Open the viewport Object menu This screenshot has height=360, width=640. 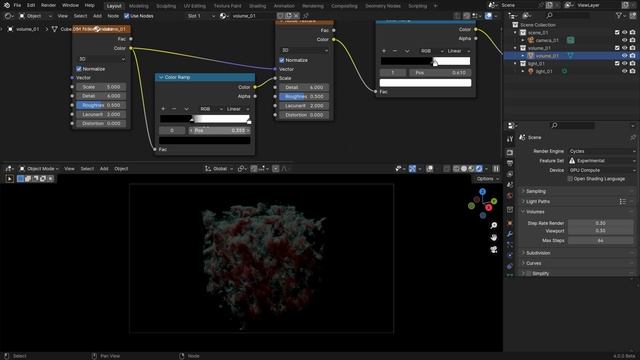click(x=121, y=169)
